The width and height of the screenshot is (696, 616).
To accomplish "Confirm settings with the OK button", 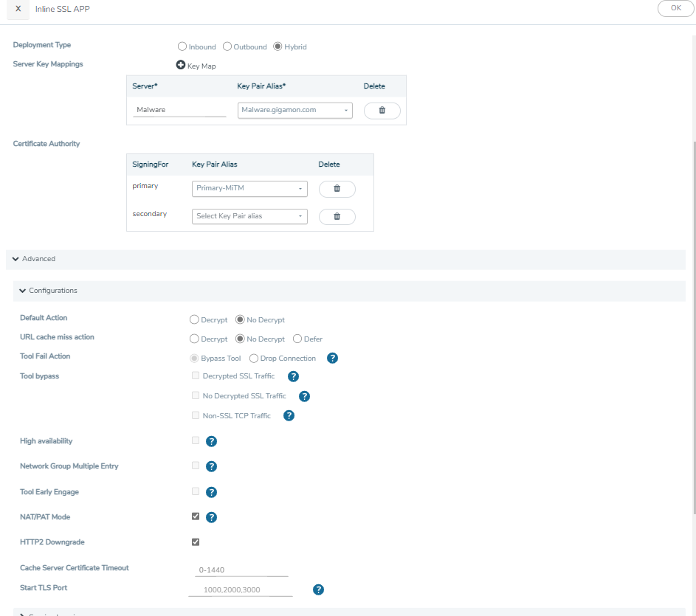I will tap(675, 8).
